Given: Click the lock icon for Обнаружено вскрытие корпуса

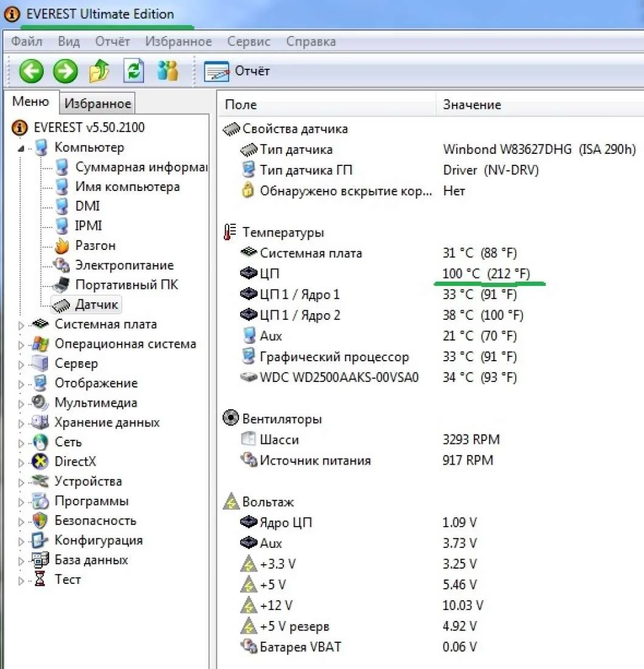Looking at the screenshot, I should pyautogui.click(x=248, y=190).
